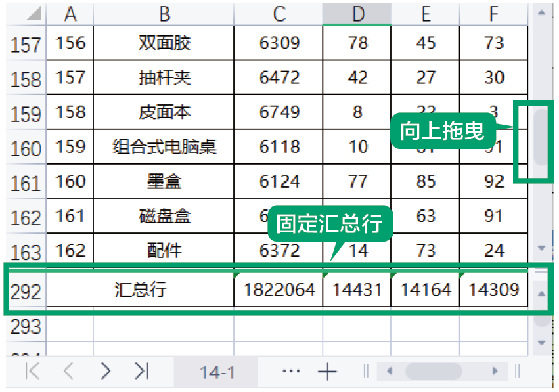The width and height of the screenshot is (559, 392).
Task: Click upper pane scroll-up arrow
Action: tap(541, 13)
